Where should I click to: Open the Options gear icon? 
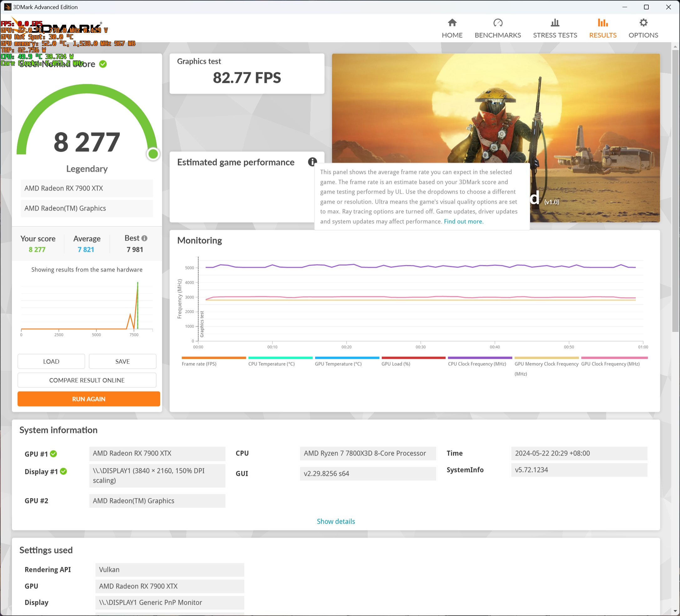[x=643, y=23]
